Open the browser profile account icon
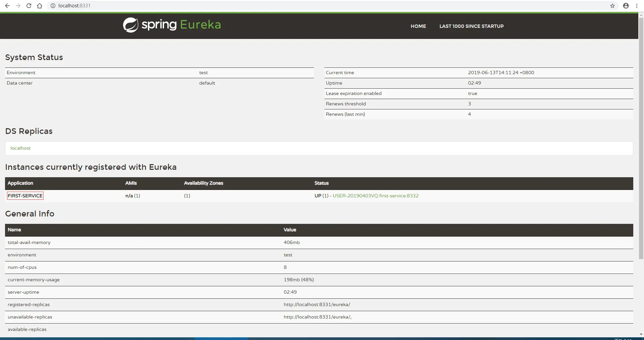Screen dimensions: 644x340 (626, 6)
